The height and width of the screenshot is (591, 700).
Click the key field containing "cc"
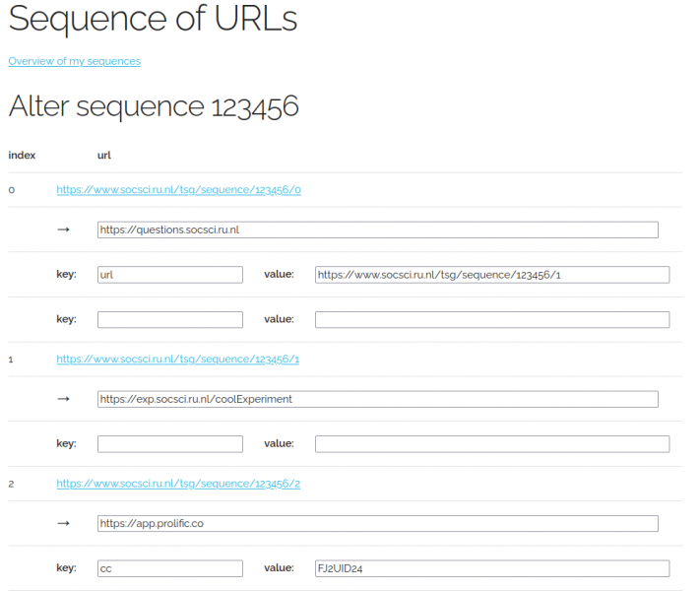pos(170,568)
